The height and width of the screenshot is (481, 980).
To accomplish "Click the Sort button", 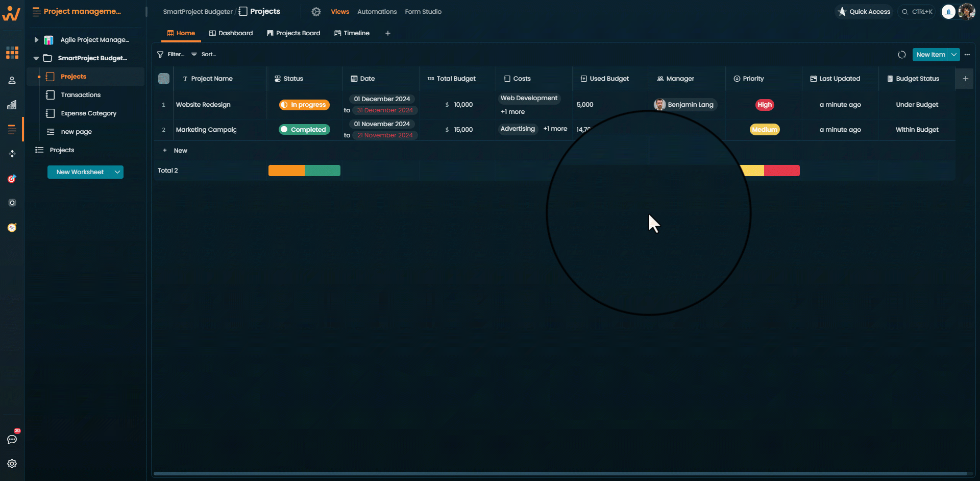I will 204,54.
